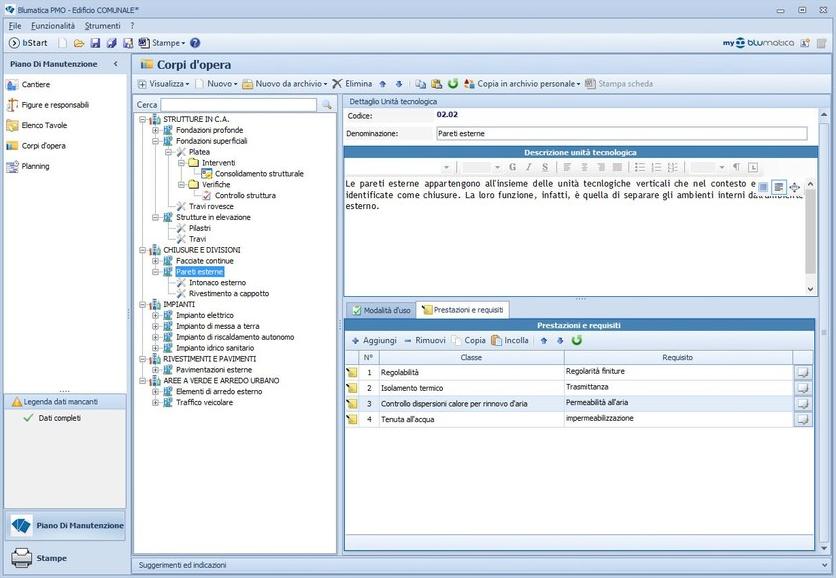Click the bStart button in top toolbar

[28, 43]
